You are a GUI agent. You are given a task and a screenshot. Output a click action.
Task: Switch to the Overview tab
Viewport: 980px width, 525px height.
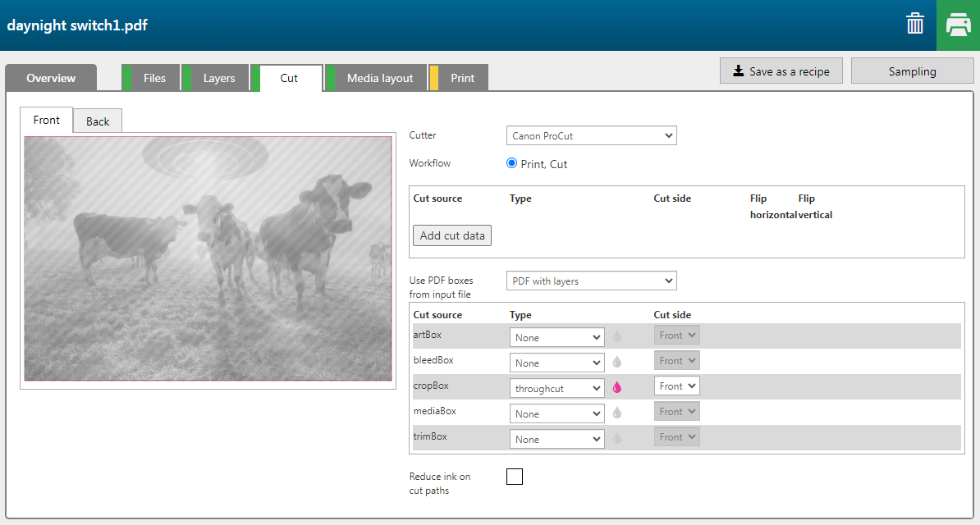[51, 78]
